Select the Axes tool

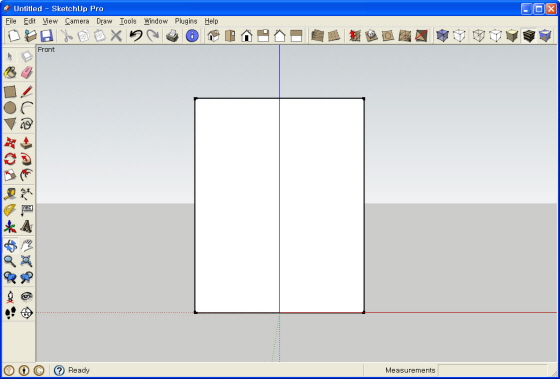(10, 226)
